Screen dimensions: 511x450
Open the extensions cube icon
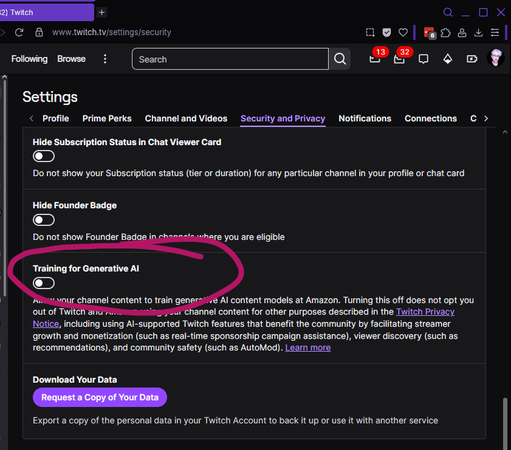446,33
